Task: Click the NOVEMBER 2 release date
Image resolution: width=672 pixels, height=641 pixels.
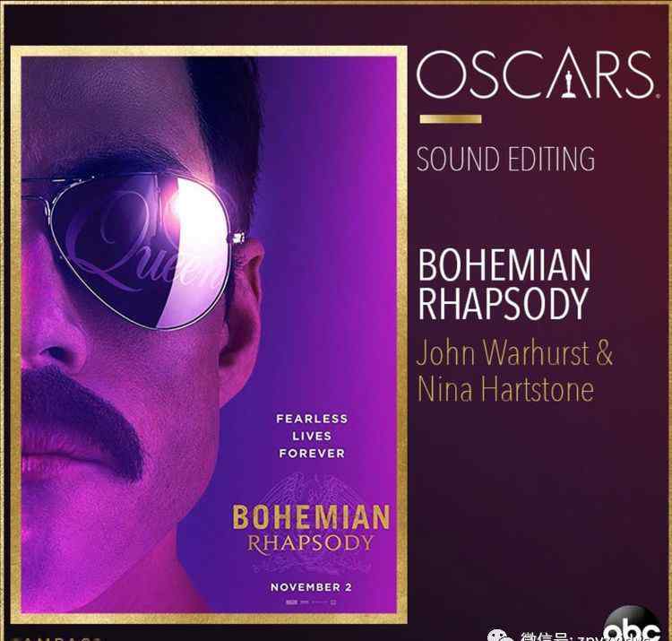Action: 311,587
